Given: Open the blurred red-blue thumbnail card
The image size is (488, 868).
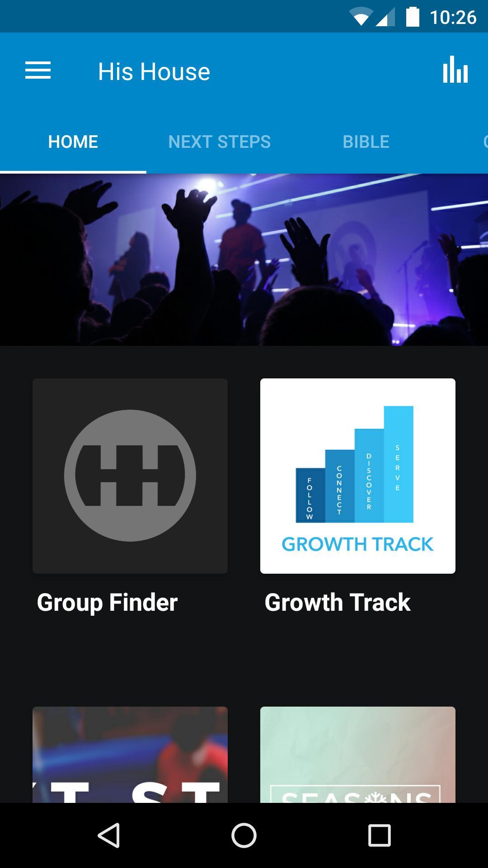Looking at the screenshot, I should click(130, 755).
